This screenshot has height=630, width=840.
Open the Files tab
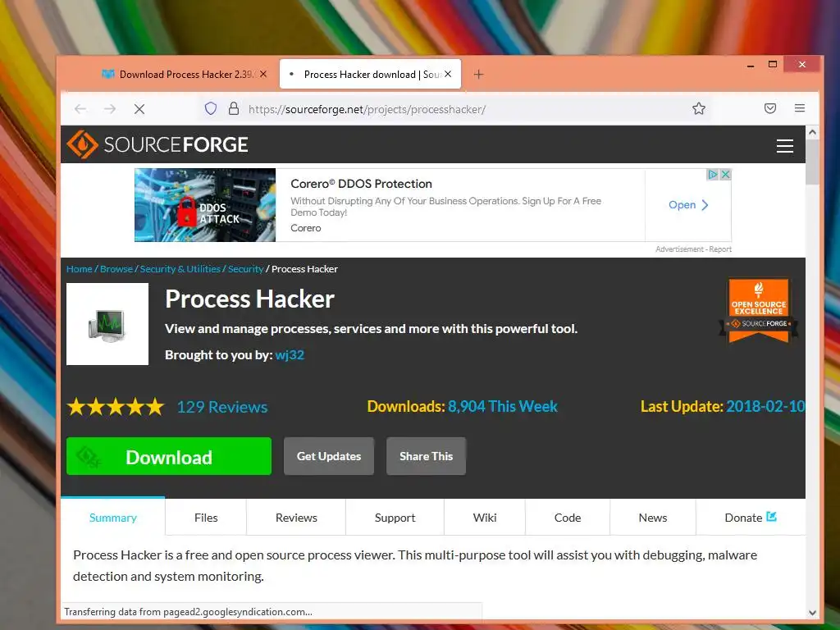tap(206, 518)
